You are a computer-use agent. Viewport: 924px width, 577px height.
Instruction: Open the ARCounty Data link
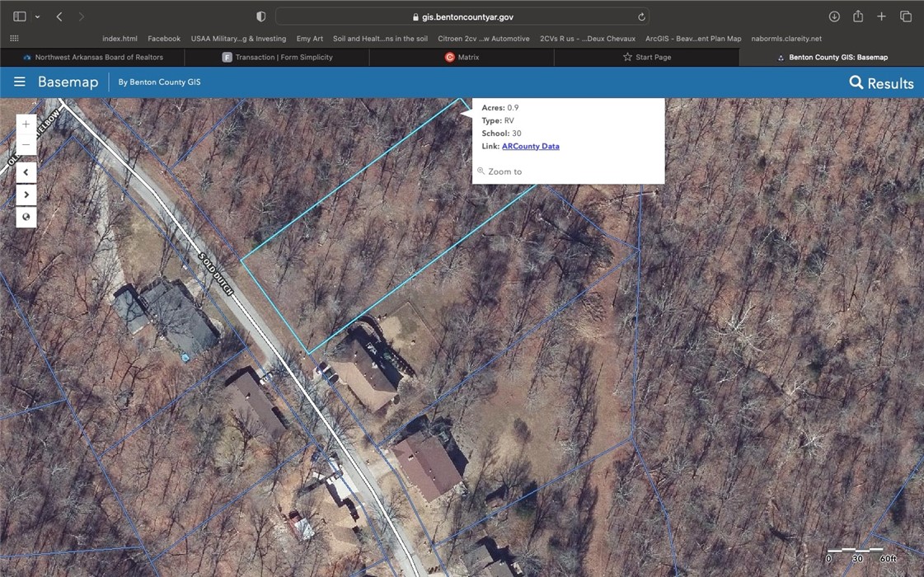pos(530,146)
